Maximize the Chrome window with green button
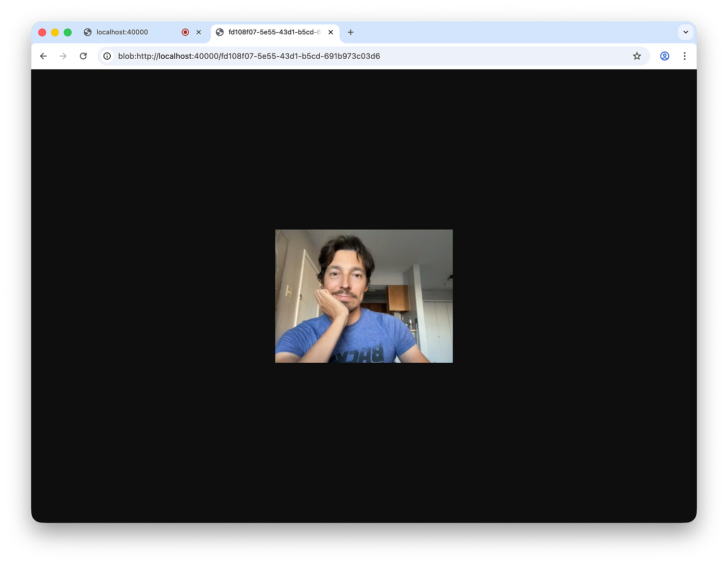Viewport: 728px width, 564px height. [x=68, y=32]
